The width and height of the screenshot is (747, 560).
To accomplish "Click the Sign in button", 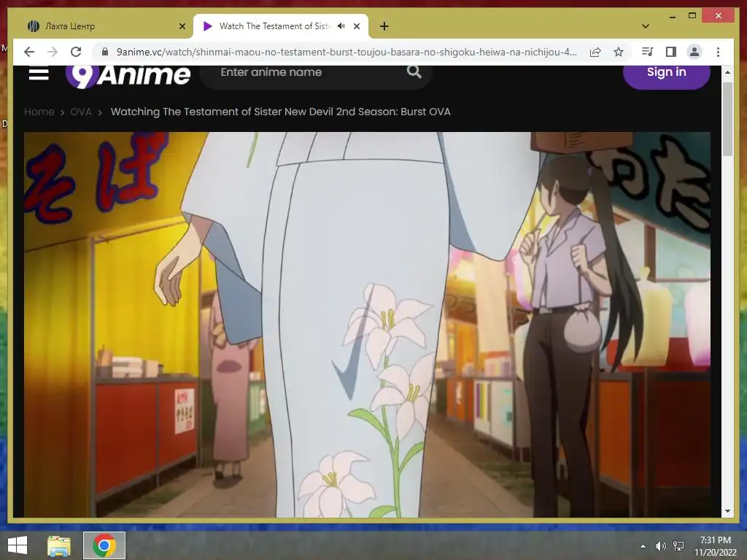I will point(666,75).
